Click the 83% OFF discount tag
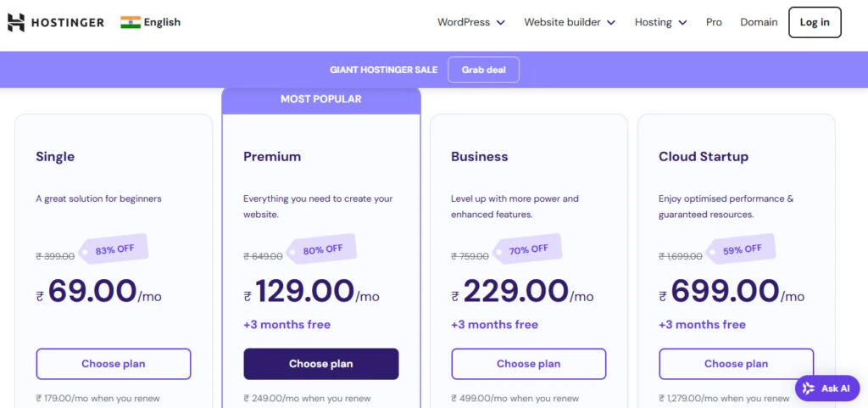The width and height of the screenshot is (868, 408). 114,249
